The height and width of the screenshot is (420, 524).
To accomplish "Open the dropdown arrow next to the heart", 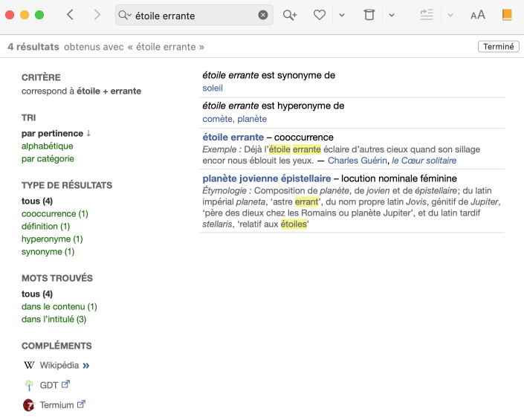I will tap(341, 15).
